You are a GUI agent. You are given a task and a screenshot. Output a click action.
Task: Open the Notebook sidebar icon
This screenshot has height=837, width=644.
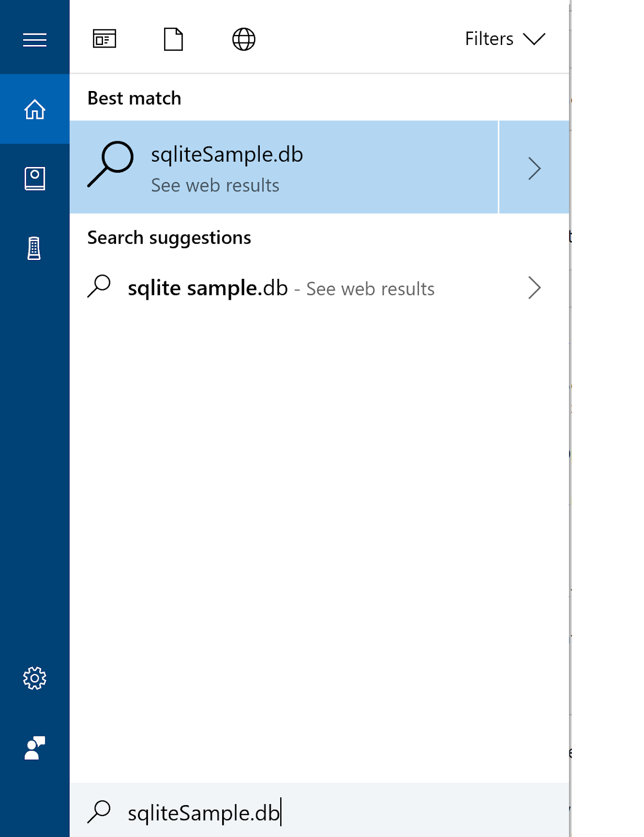pos(34,178)
